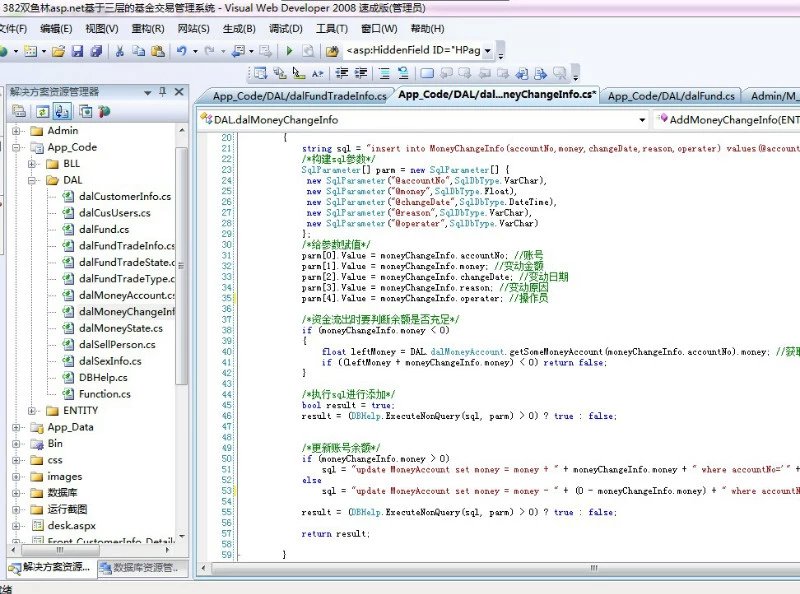Open the find combo box dropdown arrow
The width and height of the screenshot is (800, 594).
(x=488, y=51)
